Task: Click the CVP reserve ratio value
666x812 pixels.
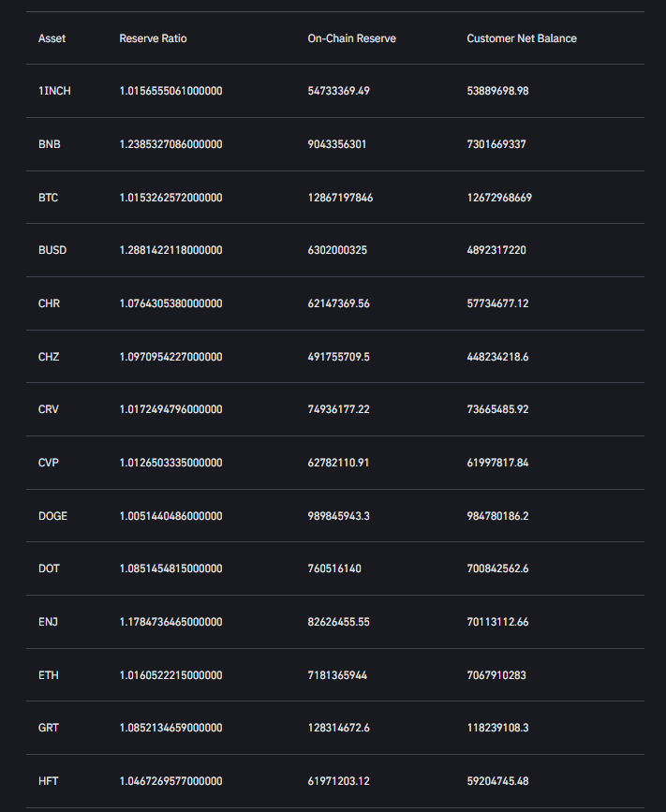Action: pyautogui.click(x=170, y=463)
